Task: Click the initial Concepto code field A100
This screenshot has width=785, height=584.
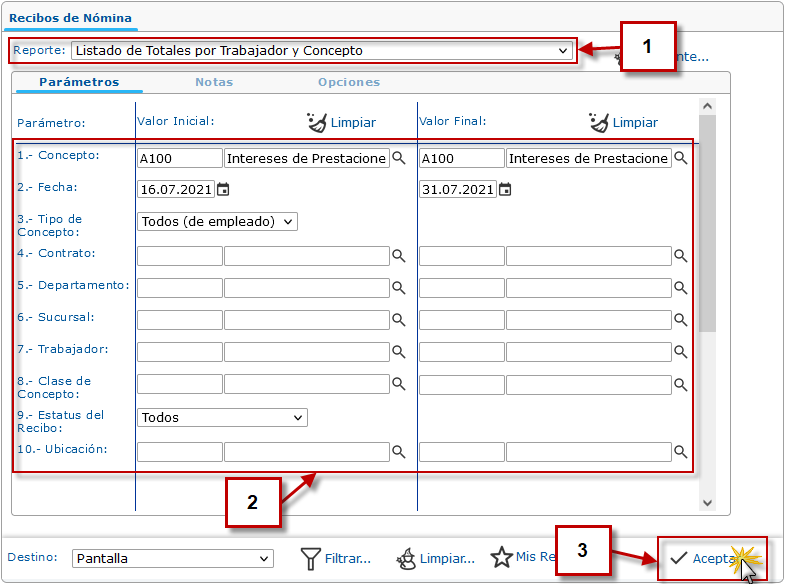Action: click(x=180, y=158)
